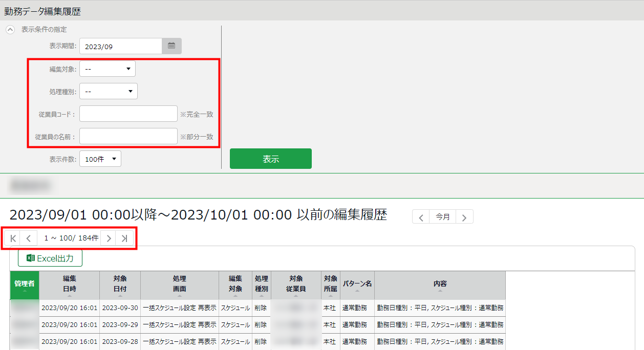Sort by the 対象従業員 column header

coord(296,285)
